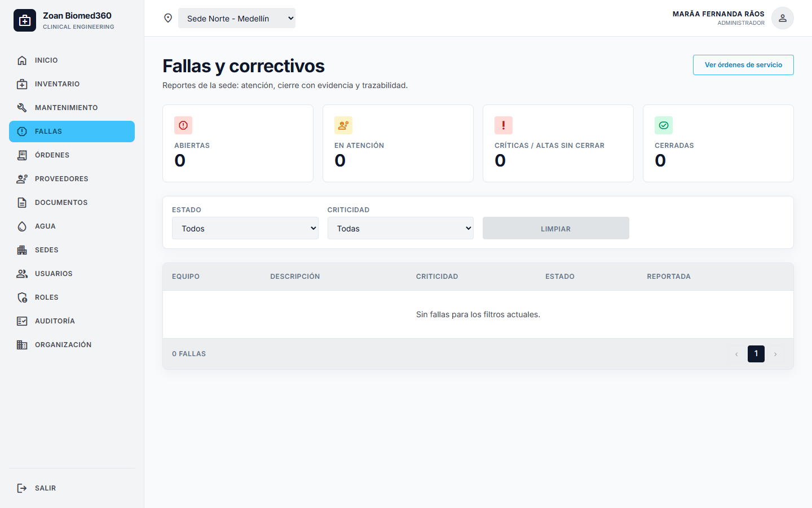812x508 pixels.
Task: Click the Cerradas summary card
Action: [718, 143]
